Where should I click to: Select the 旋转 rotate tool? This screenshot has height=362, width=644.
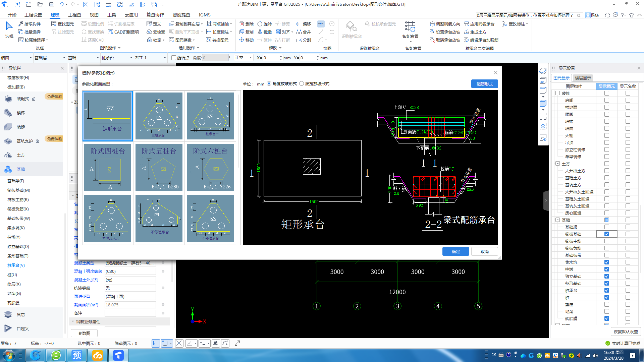point(264,24)
